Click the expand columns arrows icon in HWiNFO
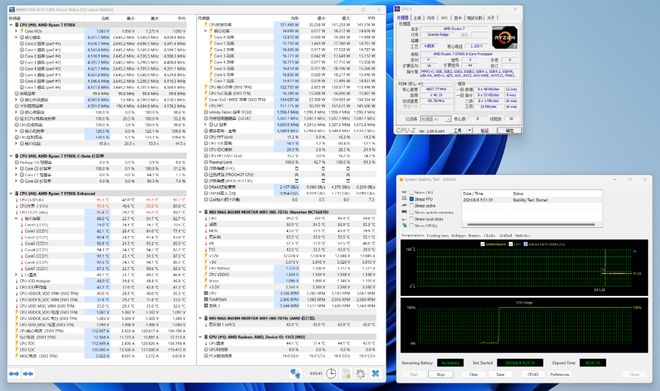The width and height of the screenshot is (660, 391). (14, 374)
